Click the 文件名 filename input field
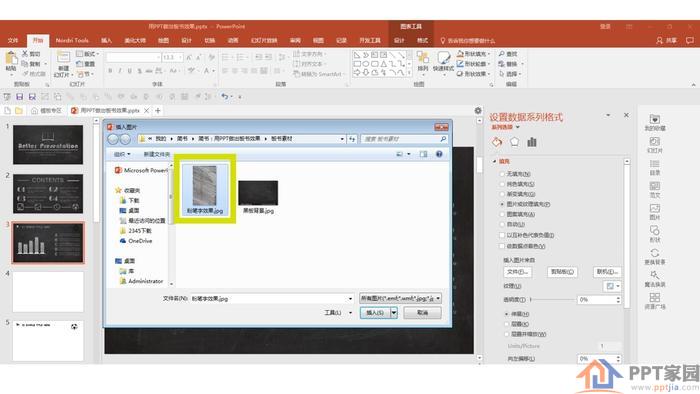This screenshot has width=700, height=394. [x=272, y=298]
